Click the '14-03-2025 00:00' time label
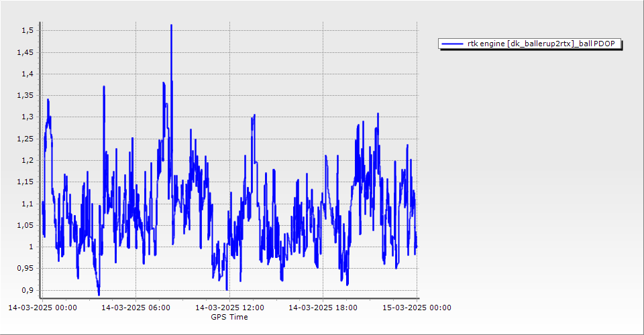The width and height of the screenshot is (644, 335). pos(42,308)
